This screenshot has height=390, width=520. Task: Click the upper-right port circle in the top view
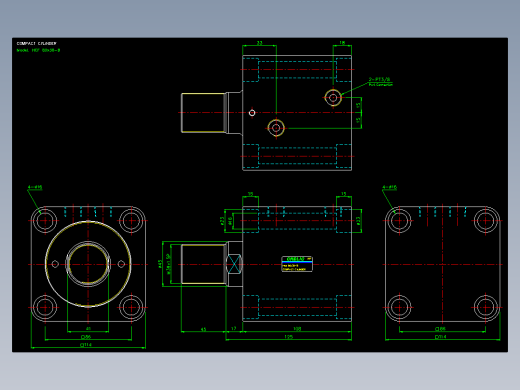[x=333, y=98]
